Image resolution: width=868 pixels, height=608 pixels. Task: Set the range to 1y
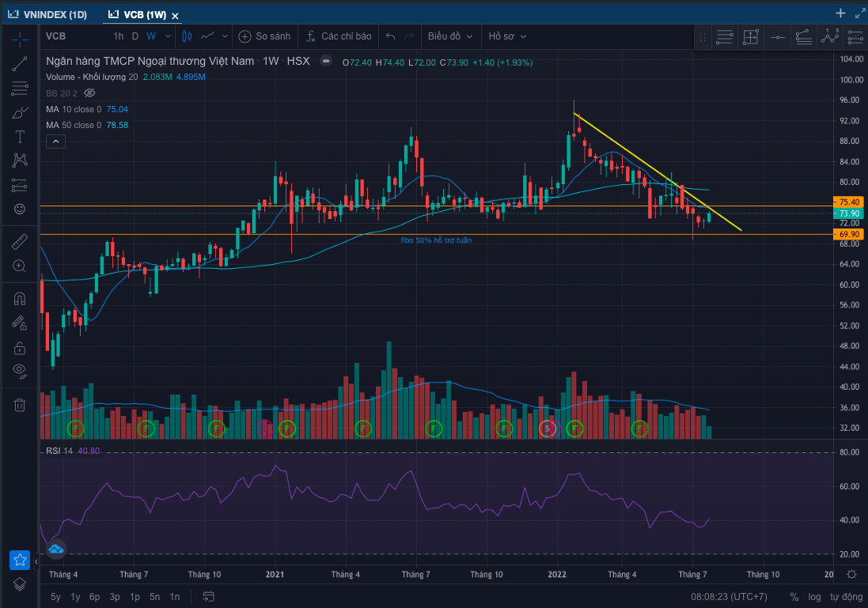[x=75, y=596]
